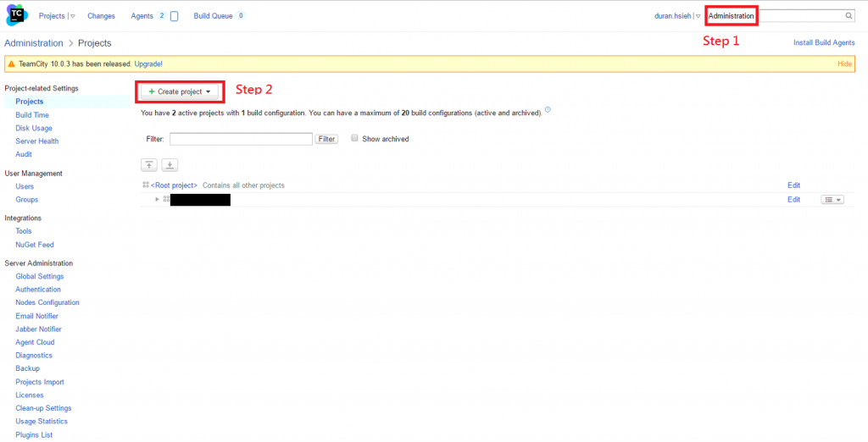Open Groups under User Management

(x=27, y=200)
